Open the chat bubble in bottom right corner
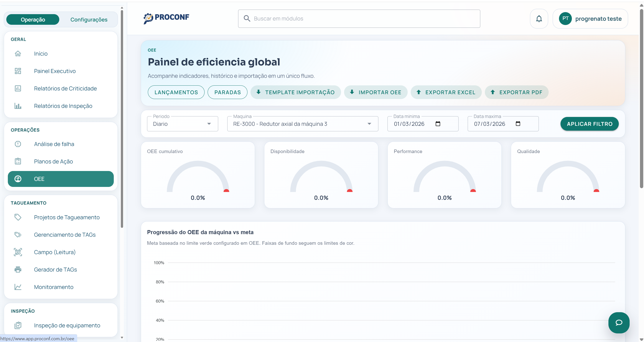Viewport: 644px width, 342px height. (x=619, y=323)
